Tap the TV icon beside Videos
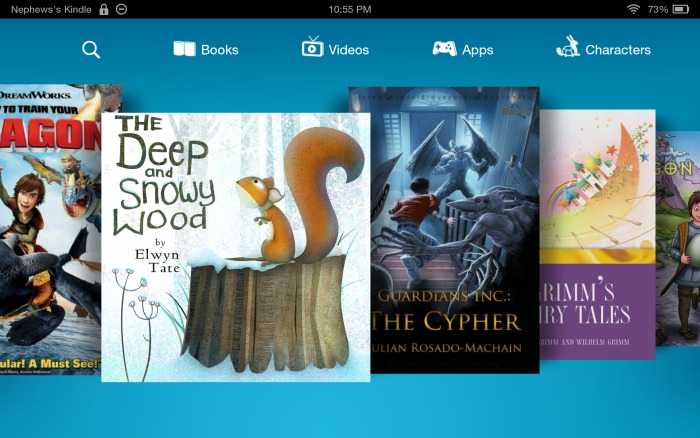 pyautogui.click(x=312, y=46)
